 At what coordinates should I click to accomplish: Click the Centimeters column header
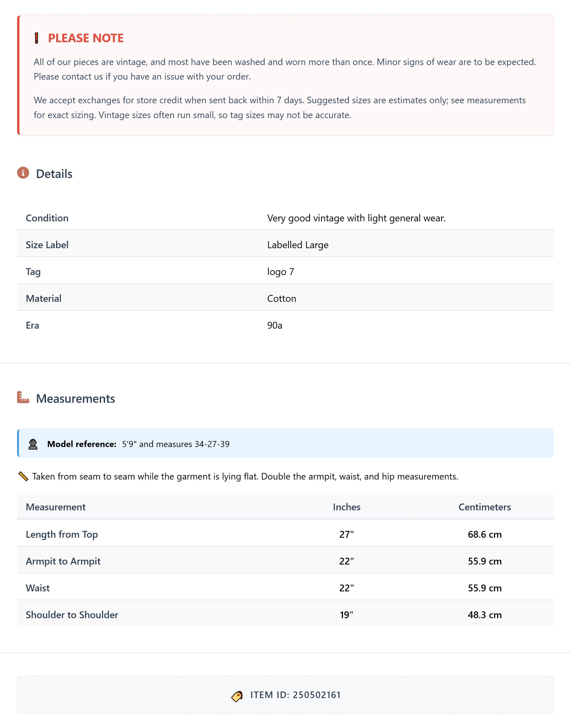click(484, 507)
